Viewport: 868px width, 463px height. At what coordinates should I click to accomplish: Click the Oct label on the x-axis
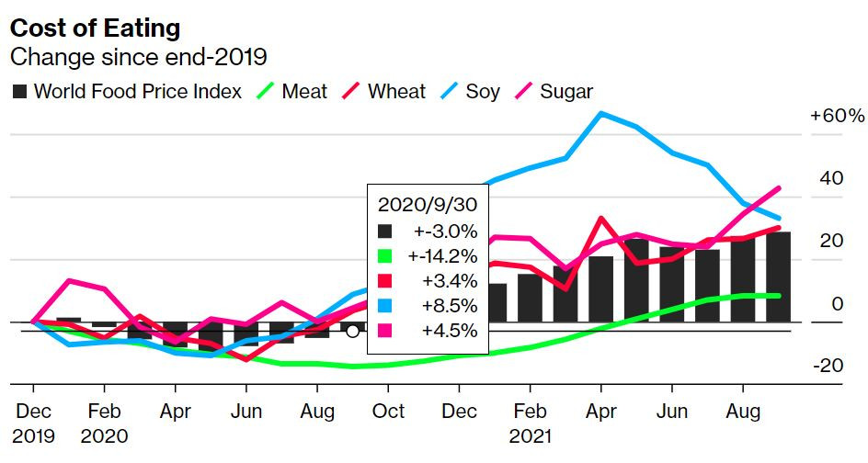388,412
